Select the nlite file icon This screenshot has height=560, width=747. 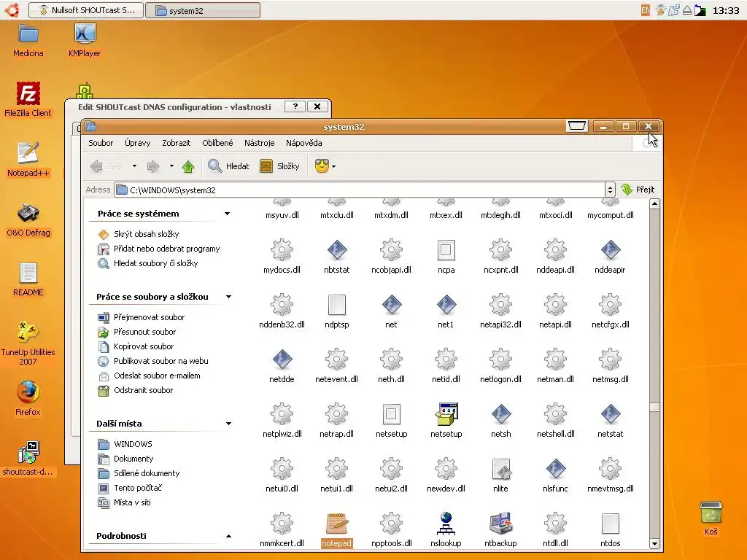coord(501,469)
